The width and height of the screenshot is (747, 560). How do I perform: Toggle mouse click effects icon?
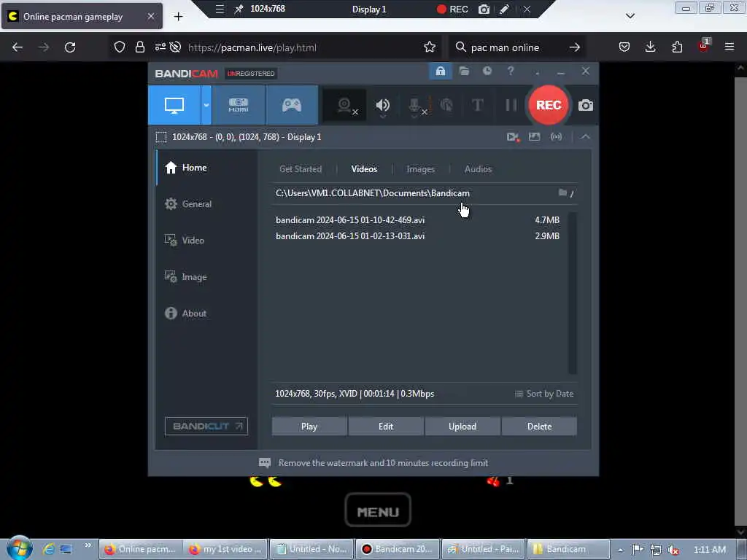coord(446,105)
